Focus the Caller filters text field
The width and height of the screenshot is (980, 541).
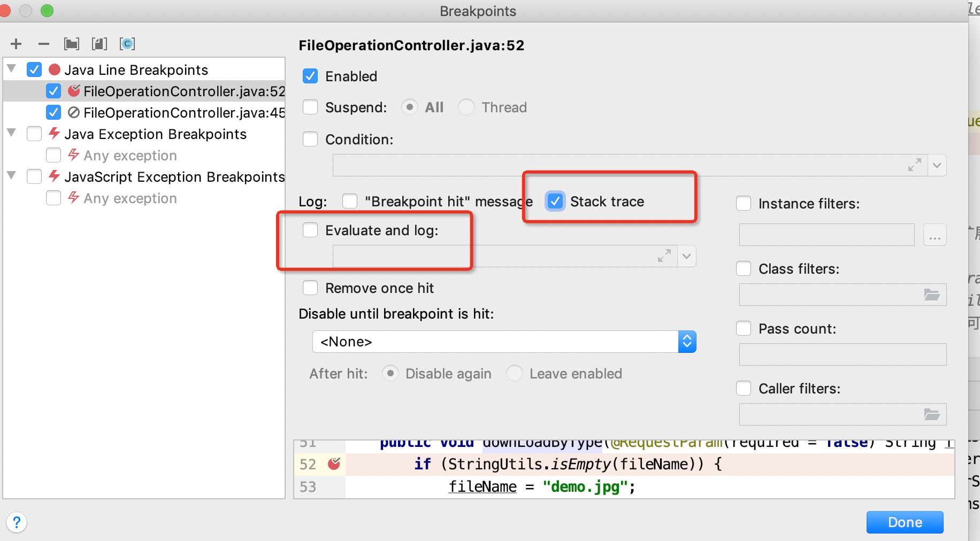(x=843, y=414)
